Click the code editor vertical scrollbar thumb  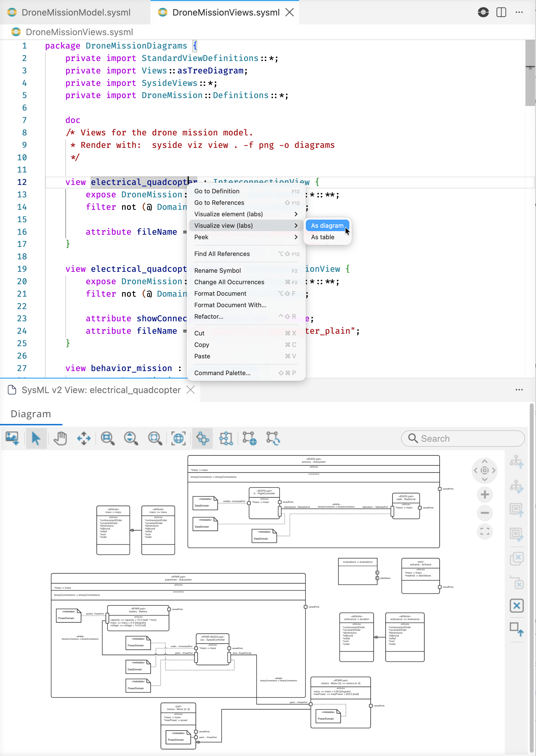pyautogui.click(x=530, y=73)
